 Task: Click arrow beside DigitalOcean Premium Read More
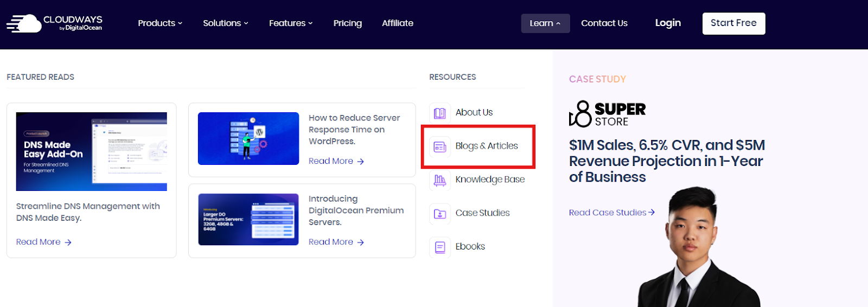coord(361,242)
